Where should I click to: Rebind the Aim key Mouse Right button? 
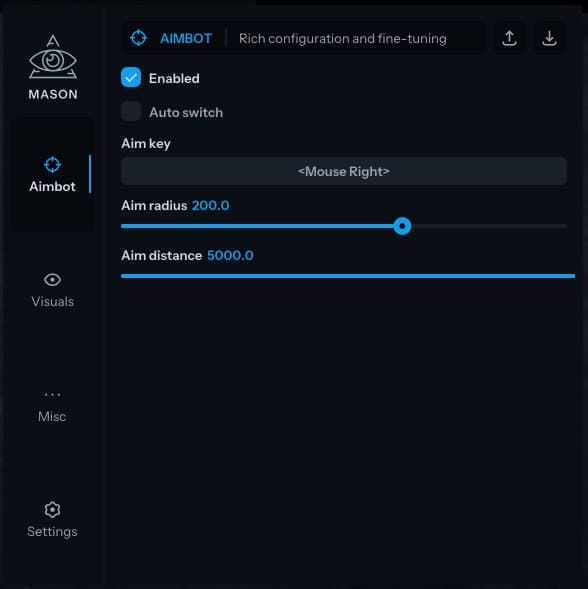point(344,171)
